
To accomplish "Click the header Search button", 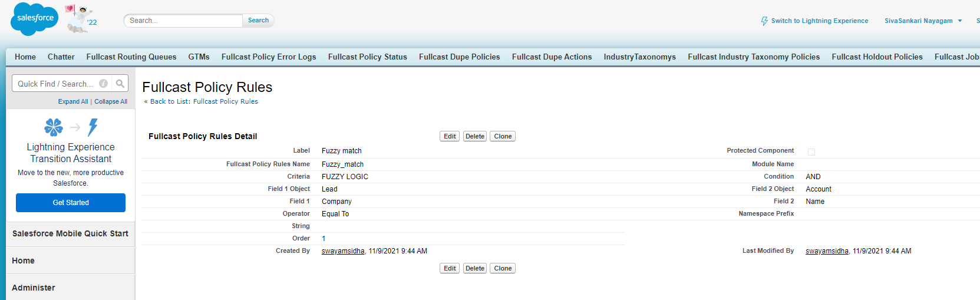I will [258, 21].
